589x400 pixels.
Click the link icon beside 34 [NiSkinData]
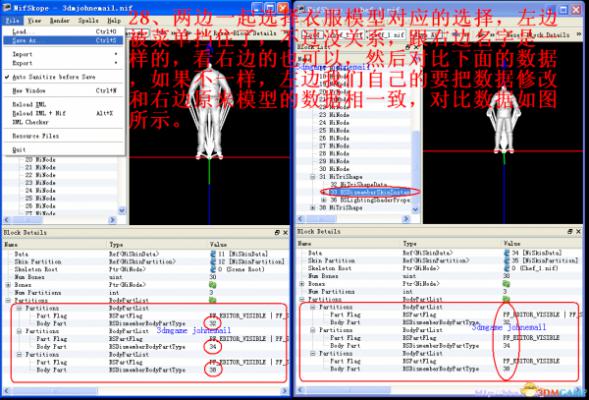point(507,253)
